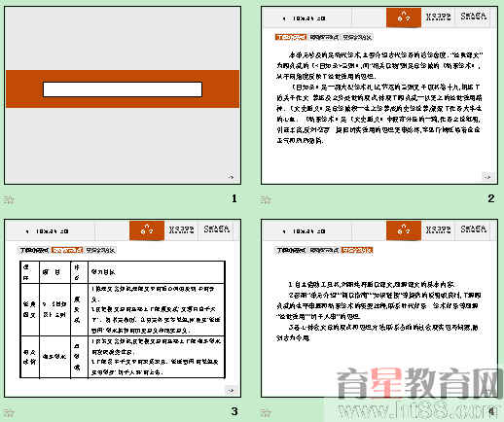Screen dimensions: 504x422
Task: Click the last numbered paragraph on slide 4
Action: coord(378,333)
